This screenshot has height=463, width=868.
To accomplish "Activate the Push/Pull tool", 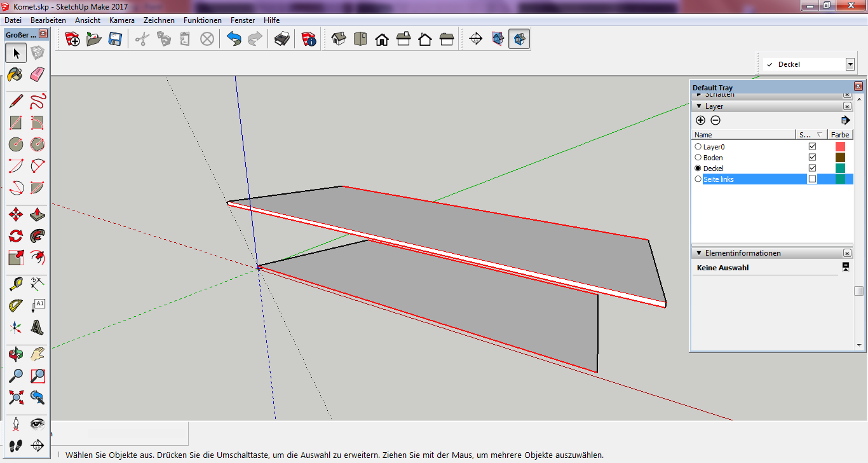I will tap(37, 214).
